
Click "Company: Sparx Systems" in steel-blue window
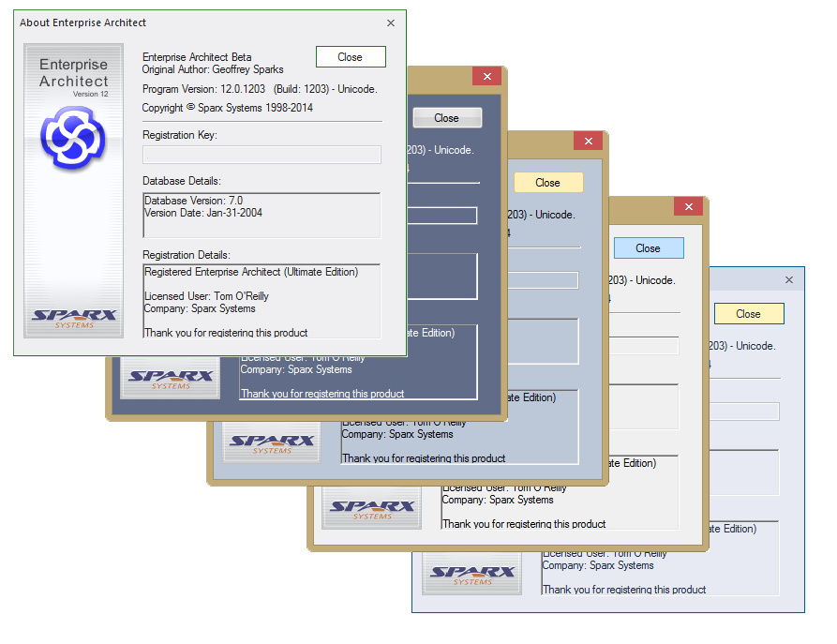[397, 434]
